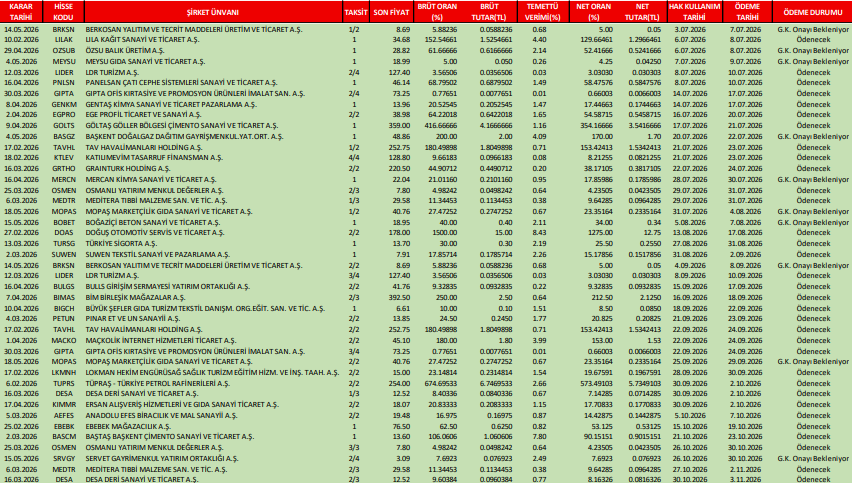
Task: Click the MACKO stock code cell
Action: click(x=64, y=341)
